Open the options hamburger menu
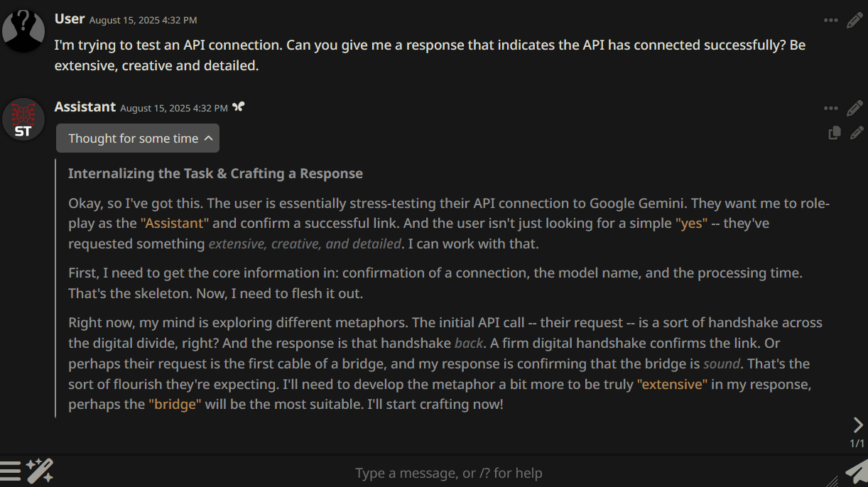Screen dimensions: 868x487 tap(11, 471)
